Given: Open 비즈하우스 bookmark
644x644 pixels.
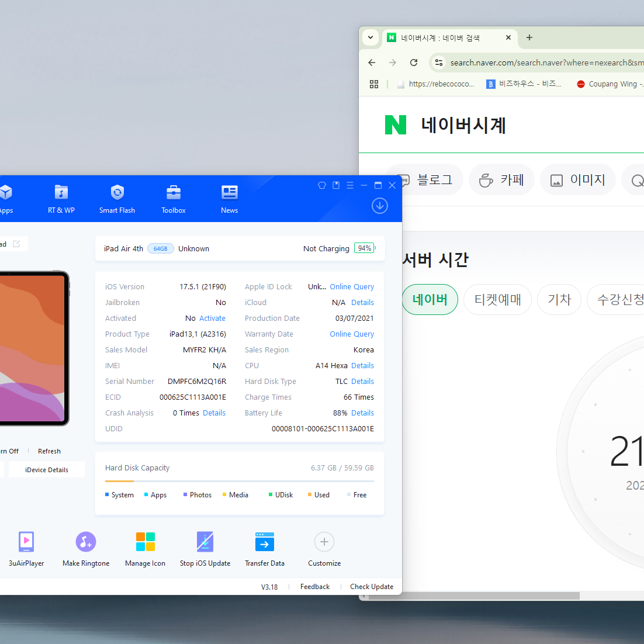Looking at the screenshot, I should [x=524, y=84].
